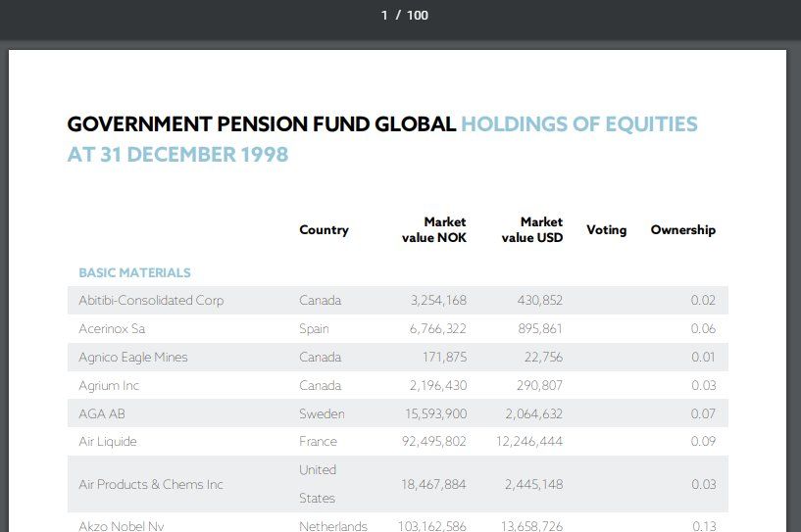The width and height of the screenshot is (801, 532).
Task: Click the AGA AB ownership value 0.07
Action: (x=703, y=414)
